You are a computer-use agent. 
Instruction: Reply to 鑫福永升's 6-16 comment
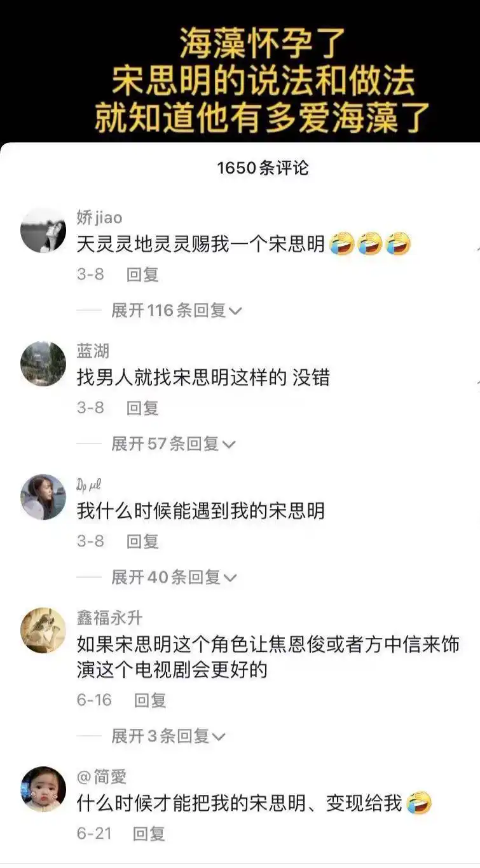click(x=150, y=701)
